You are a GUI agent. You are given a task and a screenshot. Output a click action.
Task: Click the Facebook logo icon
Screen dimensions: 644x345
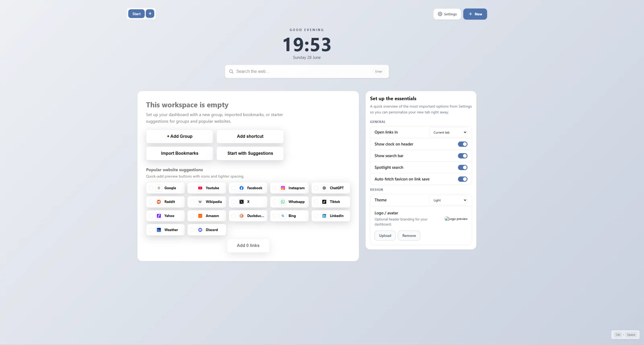(242, 188)
